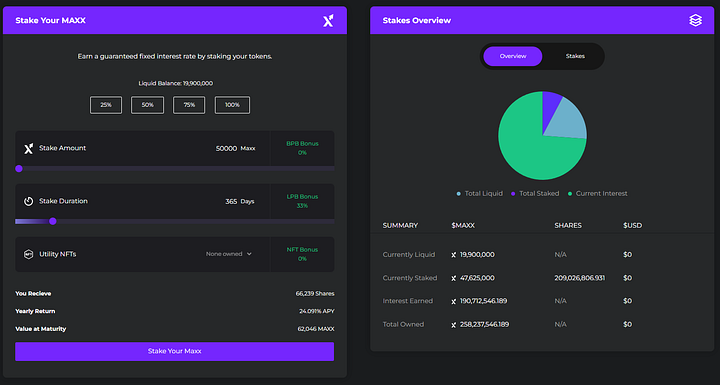Click the MAXX icon next to 258,237,546.189
Image resolution: width=720 pixels, height=385 pixels.
click(454, 324)
